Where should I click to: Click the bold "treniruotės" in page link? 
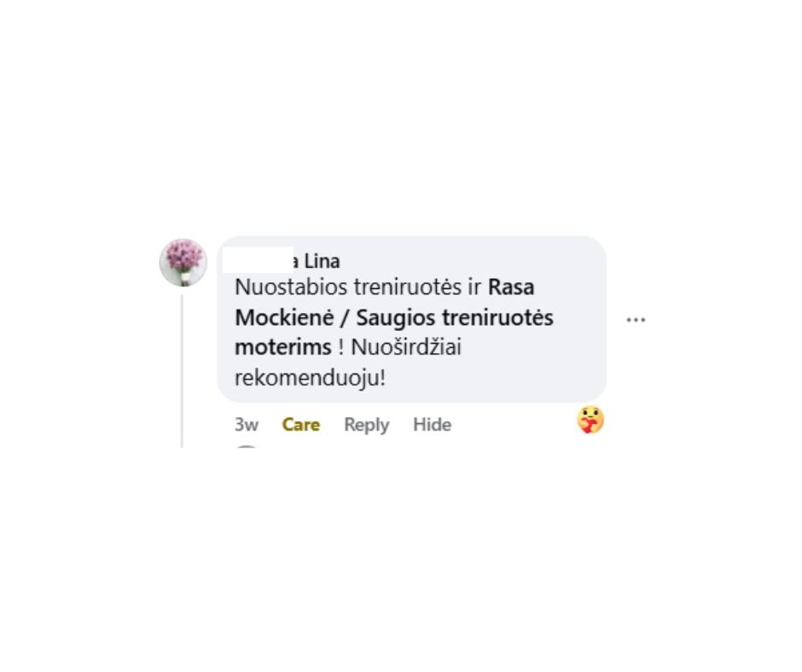tap(497, 317)
